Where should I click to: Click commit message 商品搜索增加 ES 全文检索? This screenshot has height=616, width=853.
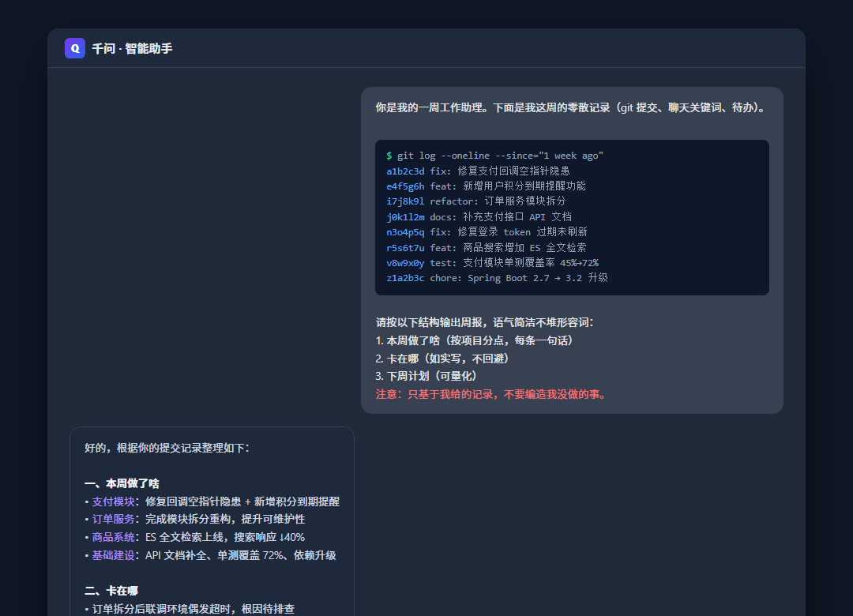(x=524, y=248)
